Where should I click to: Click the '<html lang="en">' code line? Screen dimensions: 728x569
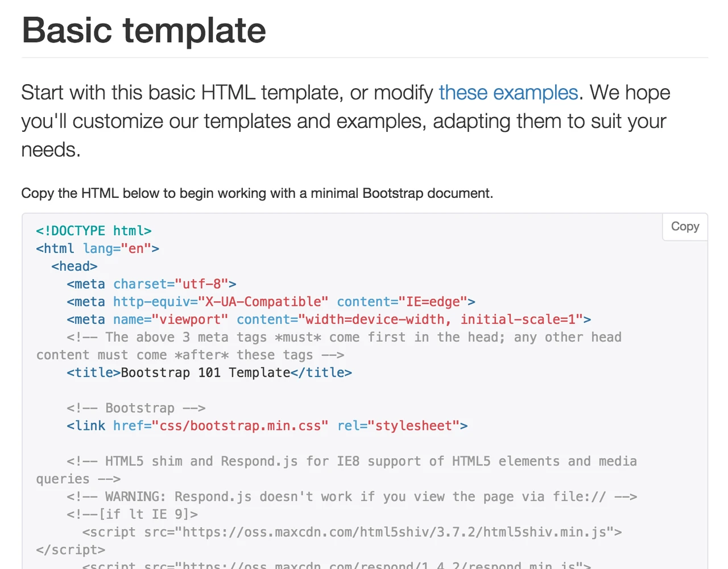tap(97, 248)
